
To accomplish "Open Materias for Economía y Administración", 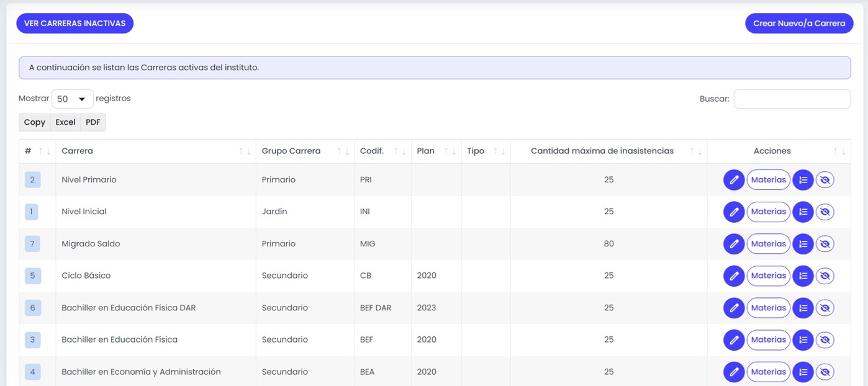I will 769,372.
